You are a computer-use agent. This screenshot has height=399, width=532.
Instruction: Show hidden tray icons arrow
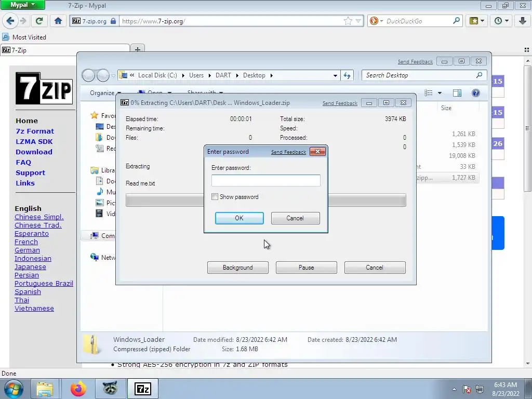pyautogui.click(x=454, y=389)
